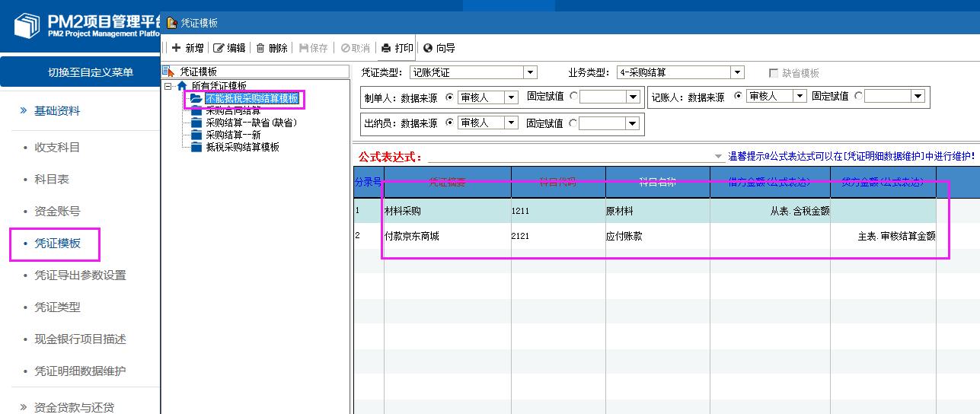980x414 pixels.
Task: Open the 向导 wizard globe icon
Action: [x=428, y=48]
